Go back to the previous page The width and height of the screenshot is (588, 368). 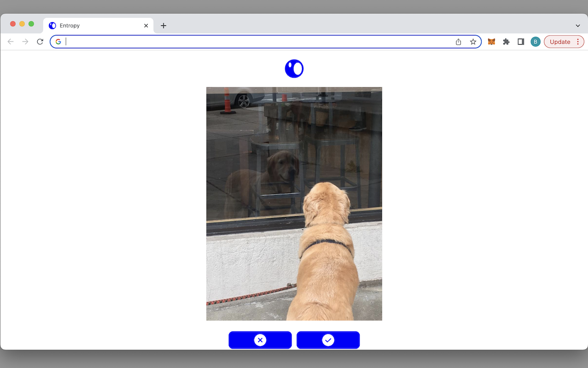(11, 42)
